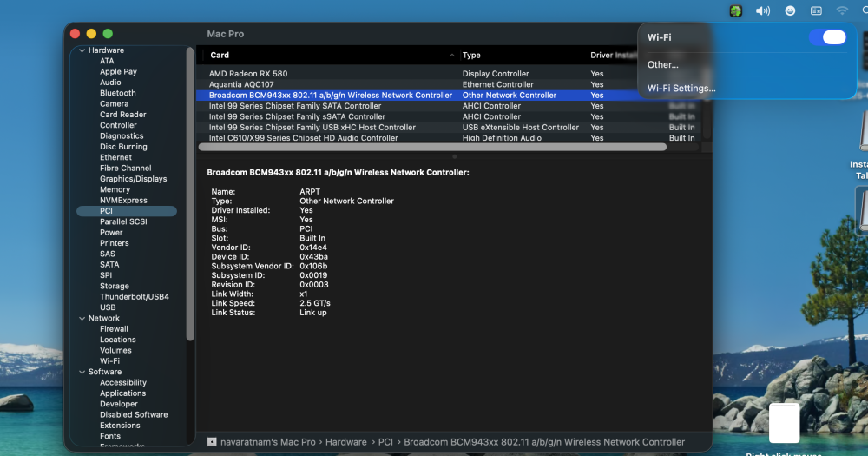Click PCI in the bottom path bar
The height and width of the screenshot is (456, 868).
[385, 442]
